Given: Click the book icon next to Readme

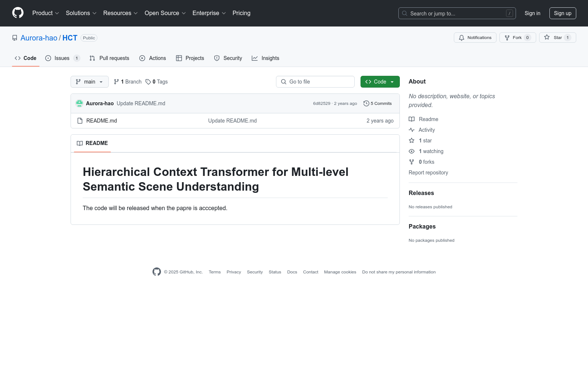Looking at the screenshot, I should pyautogui.click(x=412, y=119).
